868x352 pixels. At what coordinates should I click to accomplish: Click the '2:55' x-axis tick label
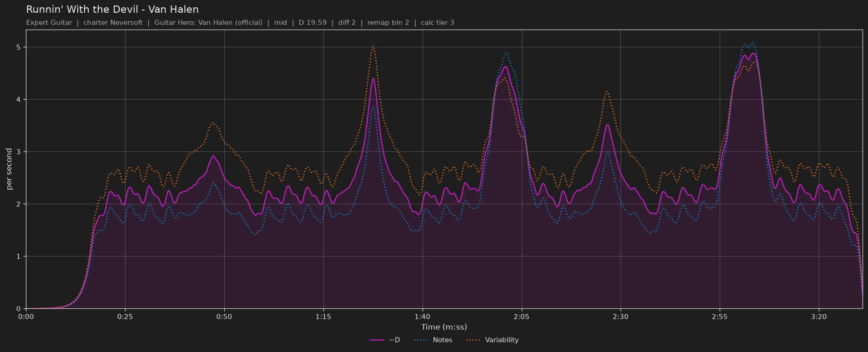click(x=720, y=317)
